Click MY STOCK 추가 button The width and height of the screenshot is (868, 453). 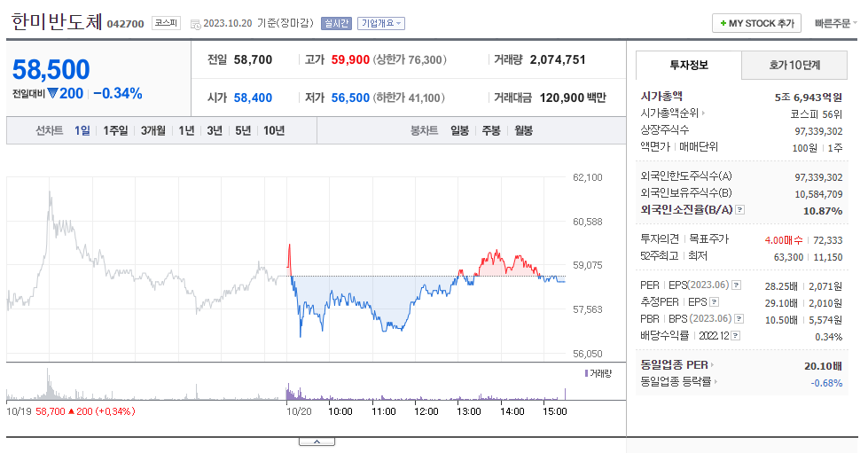pyautogui.click(x=756, y=23)
